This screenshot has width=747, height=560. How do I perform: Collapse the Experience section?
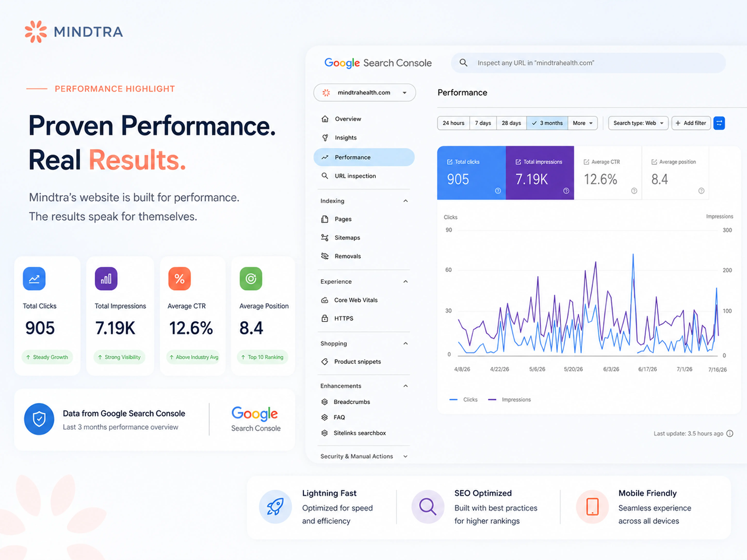(406, 282)
